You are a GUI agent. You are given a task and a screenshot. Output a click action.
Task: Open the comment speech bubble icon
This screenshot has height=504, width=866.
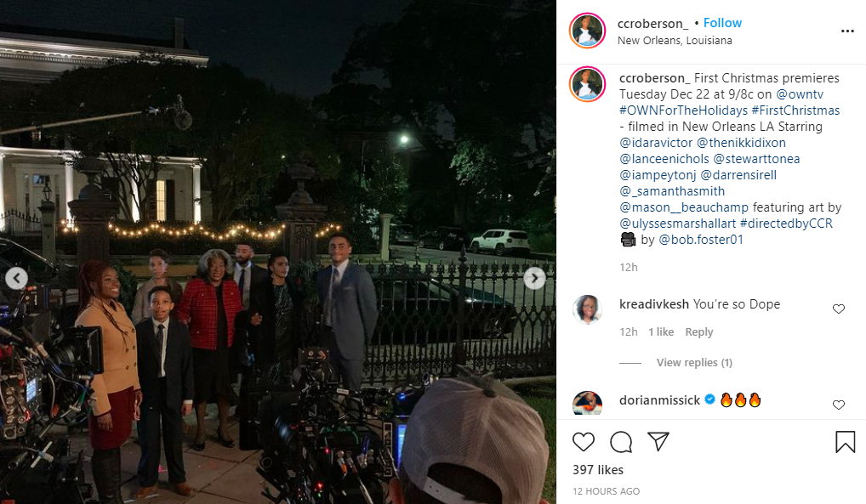click(621, 442)
